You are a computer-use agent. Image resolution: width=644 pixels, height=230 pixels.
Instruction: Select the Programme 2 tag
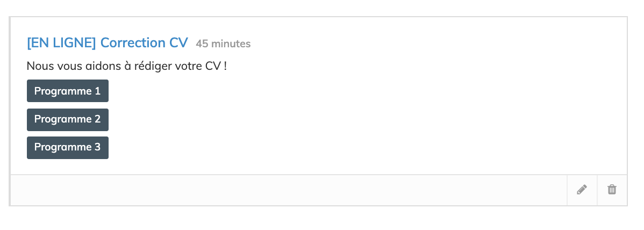(68, 119)
